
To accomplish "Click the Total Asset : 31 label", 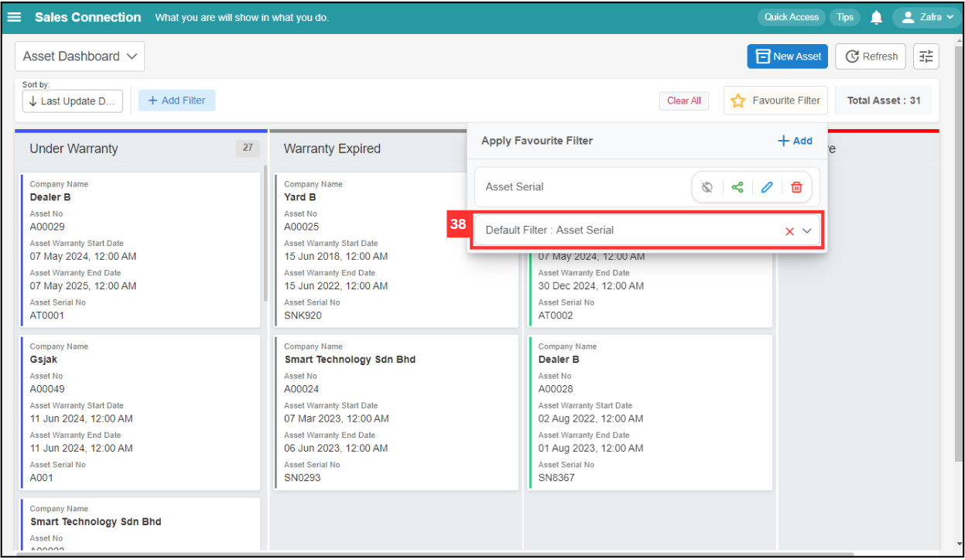I will (884, 101).
